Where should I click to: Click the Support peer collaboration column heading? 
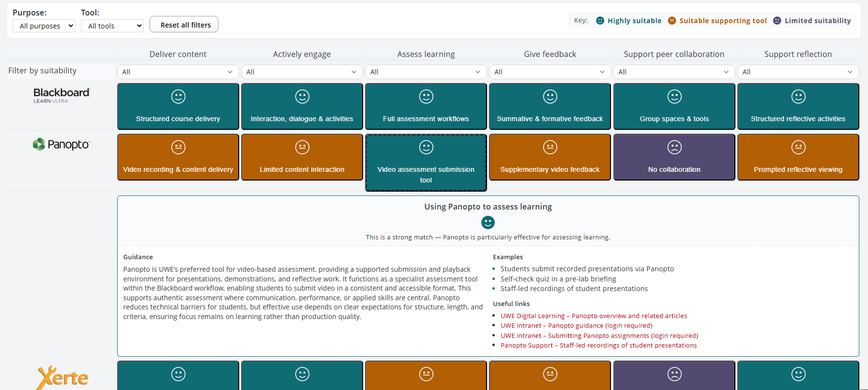pyautogui.click(x=674, y=54)
